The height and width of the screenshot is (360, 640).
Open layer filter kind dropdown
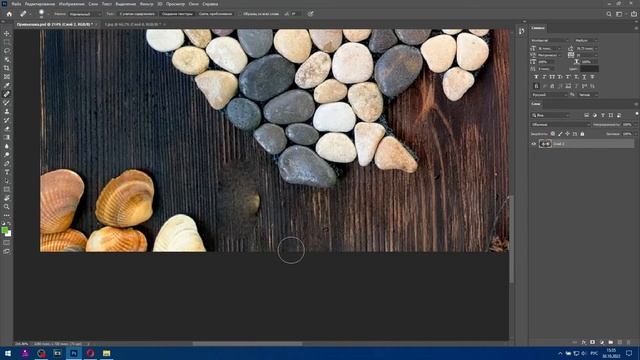[x=551, y=116]
